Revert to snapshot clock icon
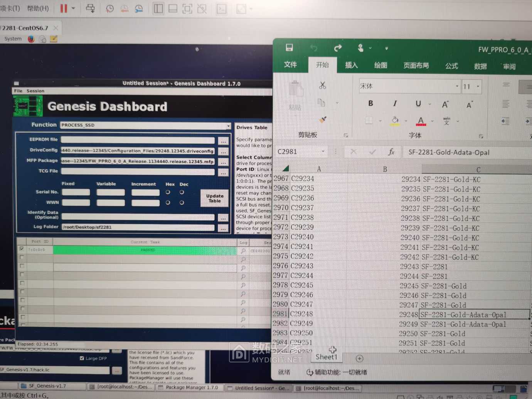Screen dimensions: 532x399 pos(125,8)
